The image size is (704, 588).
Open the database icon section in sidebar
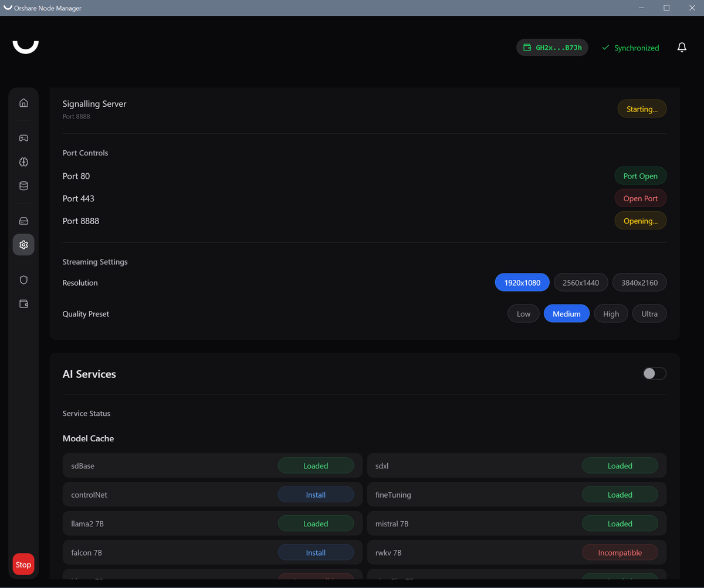click(x=23, y=186)
